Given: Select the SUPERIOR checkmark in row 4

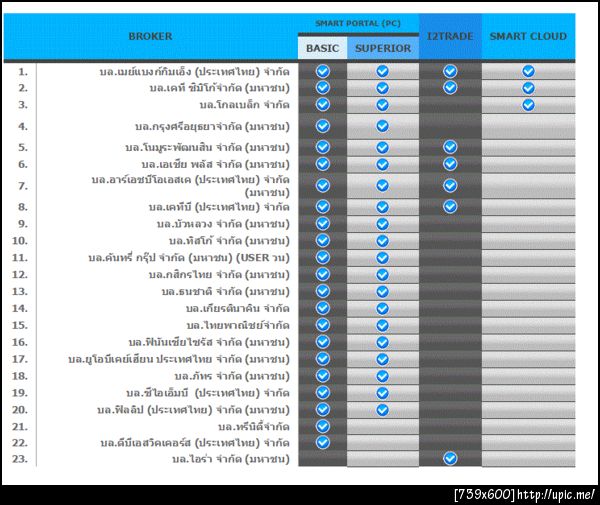Looking at the screenshot, I should pyautogui.click(x=382, y=126).
